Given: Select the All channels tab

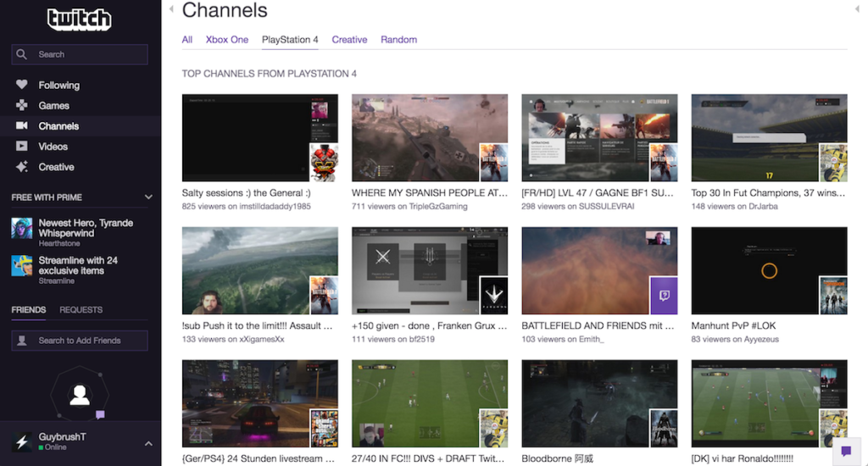Looking at the screenshot, I should (x=187, y=39).
